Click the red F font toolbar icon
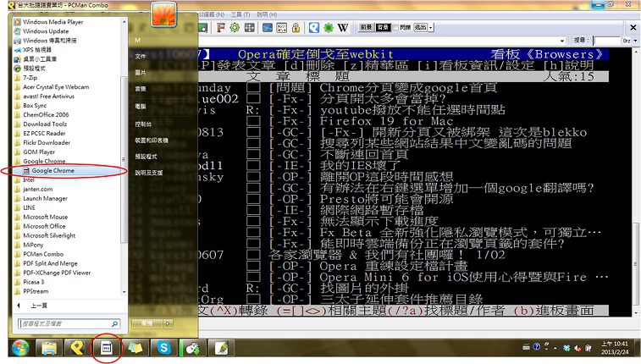The width and height of the screenshot is (641, 364). (221, 28)
